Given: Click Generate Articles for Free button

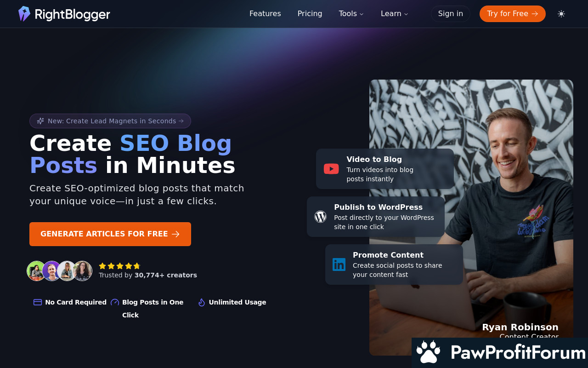Looking at the screenshot, I should pos(110,234).
